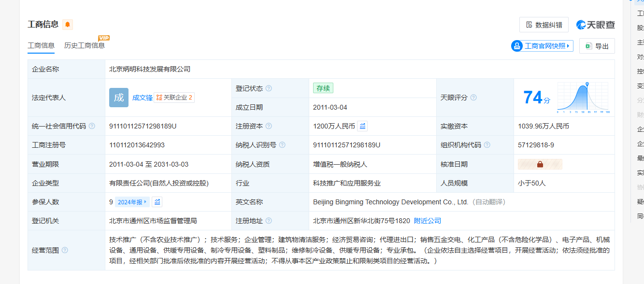644x284 pixels.
Task: Switch to the 工商信息 tab
Action: (41, 45)
